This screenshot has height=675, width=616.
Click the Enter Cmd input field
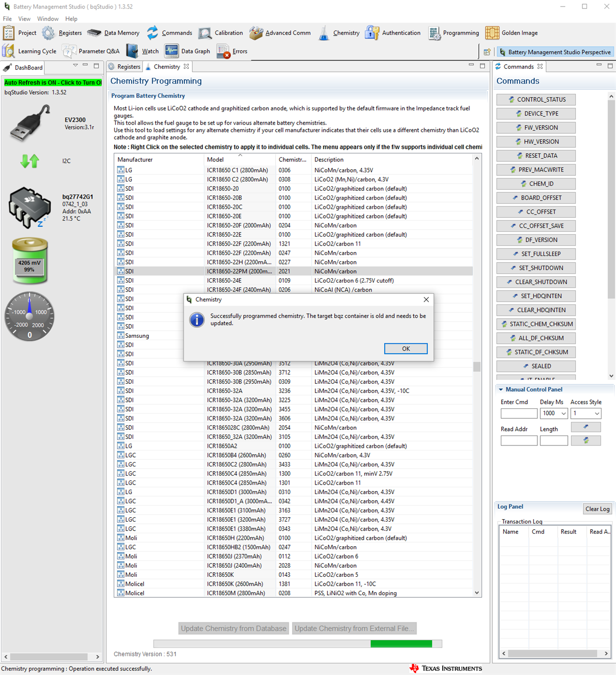[x=519, y=413]
